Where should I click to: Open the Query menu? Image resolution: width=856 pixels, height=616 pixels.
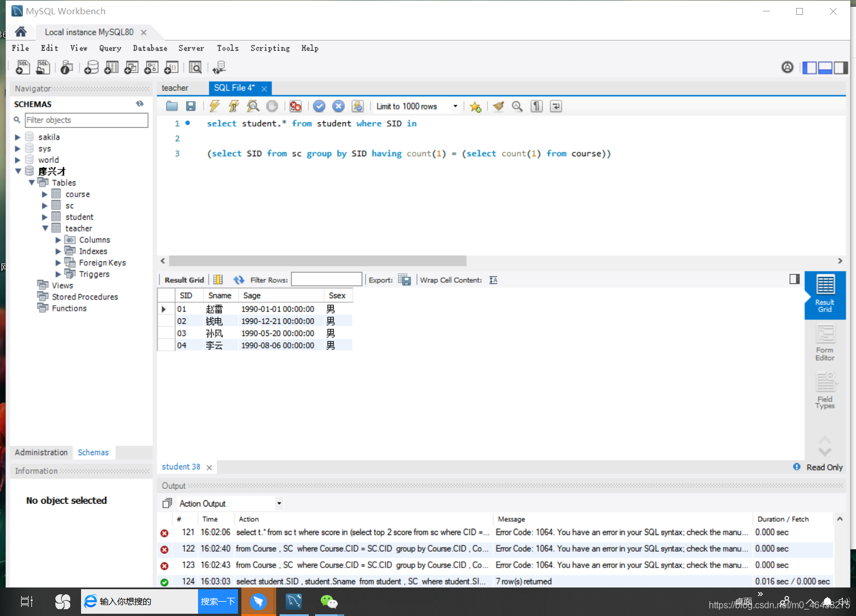(110, 48)
